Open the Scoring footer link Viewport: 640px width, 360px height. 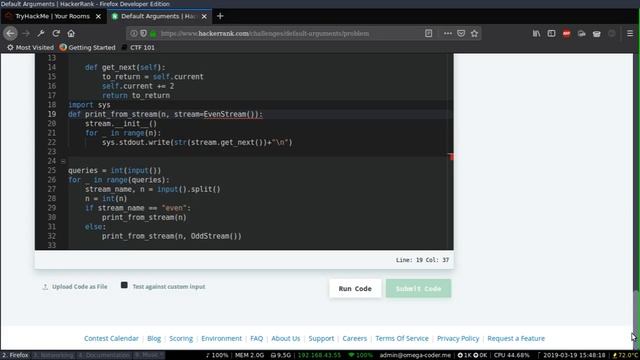(181, 338)
